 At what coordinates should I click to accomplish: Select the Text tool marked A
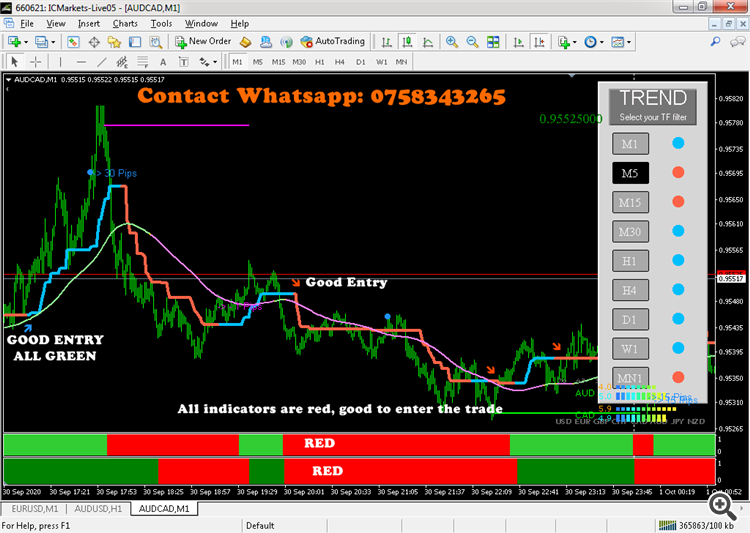coord(163,62)
